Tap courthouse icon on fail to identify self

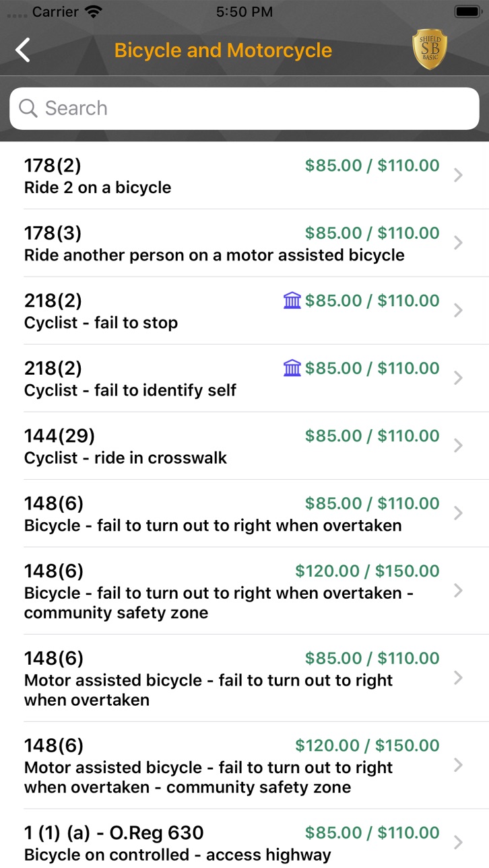click(x=292, y=367)
